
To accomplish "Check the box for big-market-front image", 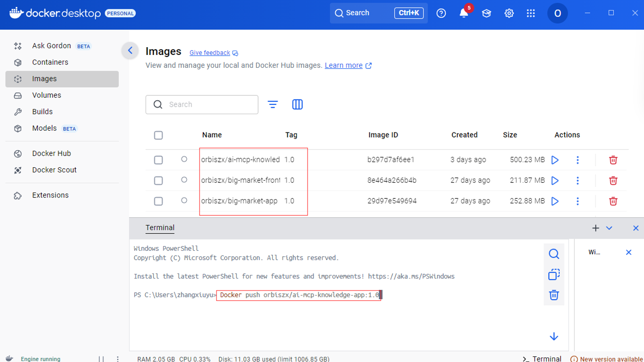I will tap(158, 181).
